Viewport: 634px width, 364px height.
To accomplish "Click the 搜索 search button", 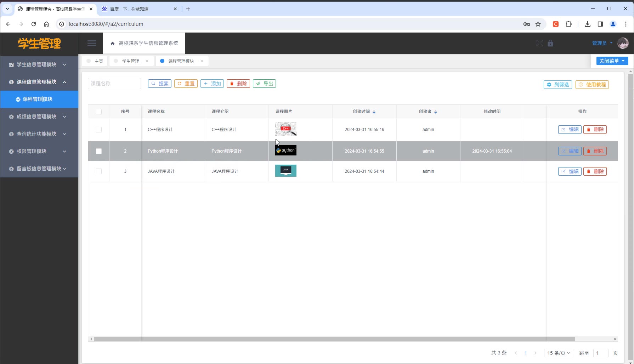I will click(160, 84).
